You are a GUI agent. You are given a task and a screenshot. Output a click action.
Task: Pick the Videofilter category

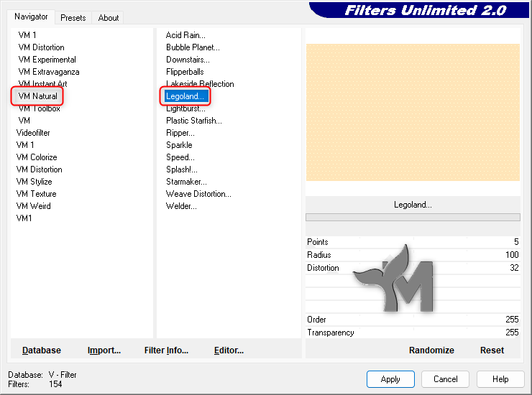tap(33, 133)
